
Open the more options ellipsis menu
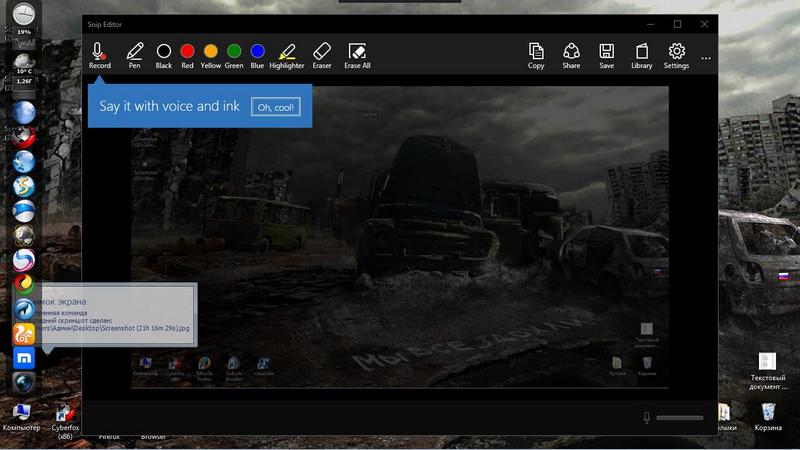706,58
